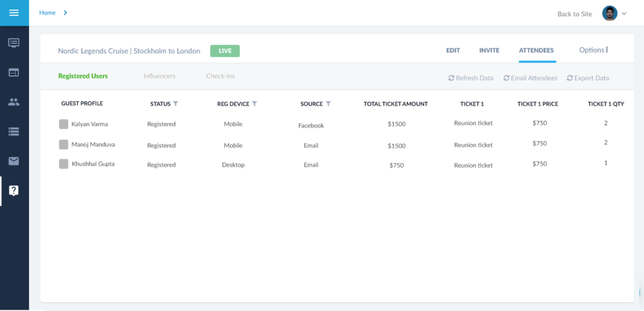644x311 pixels.
Task: Open the mail envelope icon in sidebar
Action: point(14,161)
